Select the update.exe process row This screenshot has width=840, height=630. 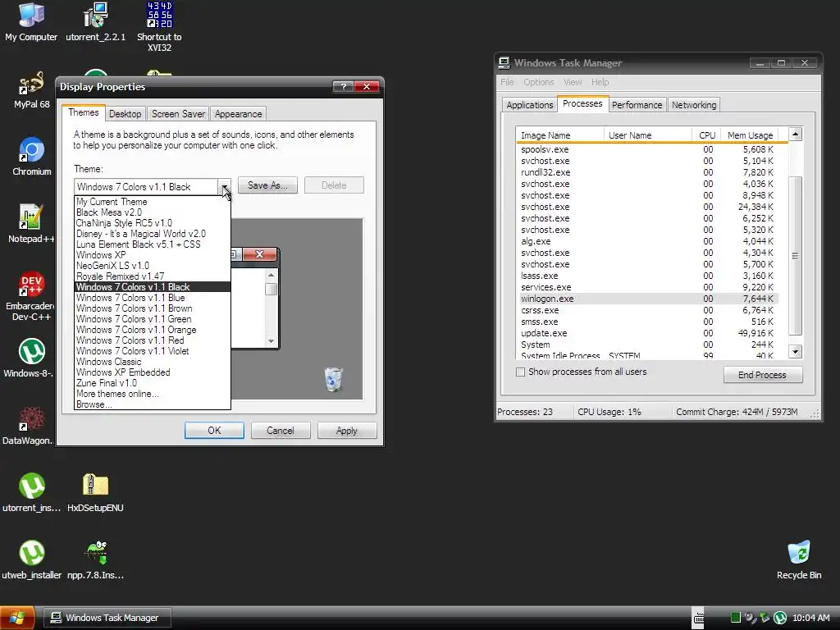tap(648, 333)
